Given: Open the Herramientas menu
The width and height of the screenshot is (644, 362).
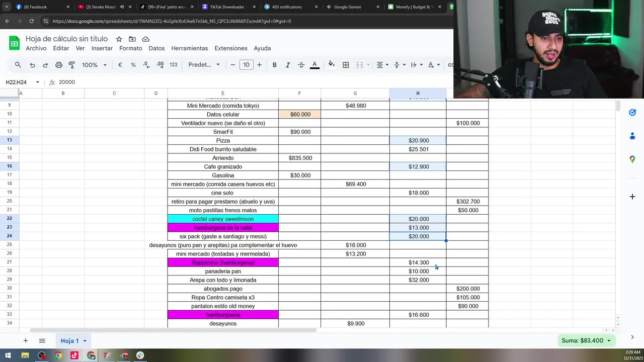Looking at the screenshot, I should tap(190, 48).
